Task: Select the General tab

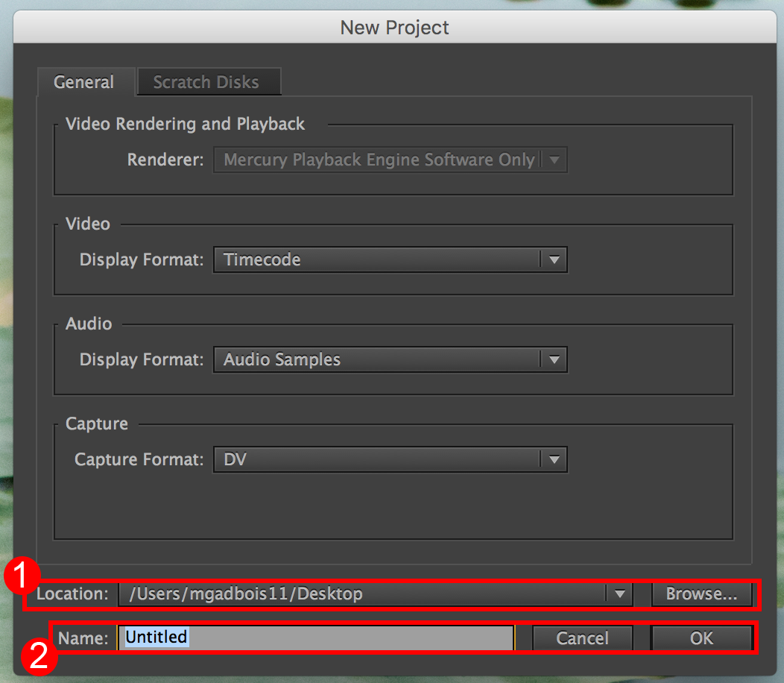Action: [x=84, y=82]
